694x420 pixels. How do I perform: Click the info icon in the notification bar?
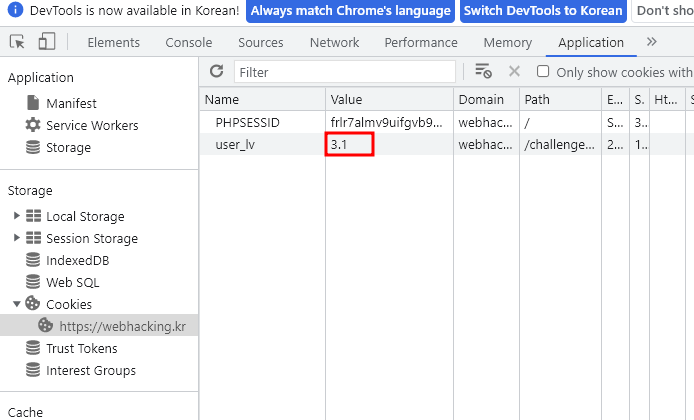(15, 10)
